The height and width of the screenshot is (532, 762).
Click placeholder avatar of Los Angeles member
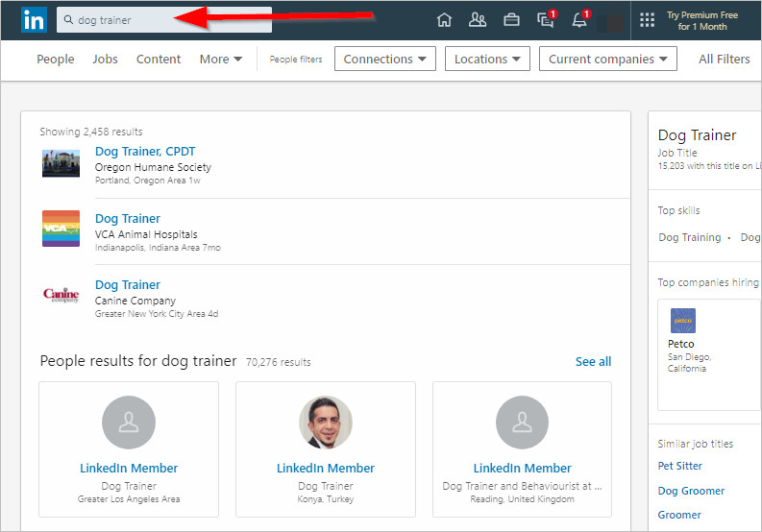tap(129, 423)
